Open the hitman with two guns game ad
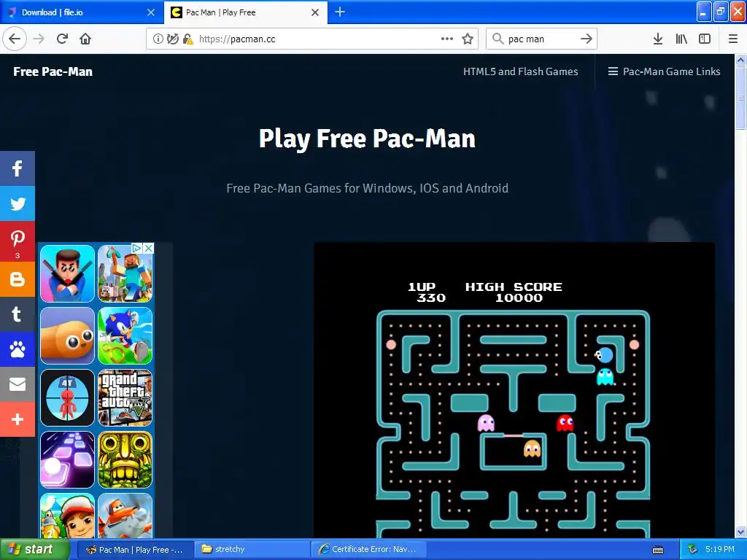 point(67,273)
